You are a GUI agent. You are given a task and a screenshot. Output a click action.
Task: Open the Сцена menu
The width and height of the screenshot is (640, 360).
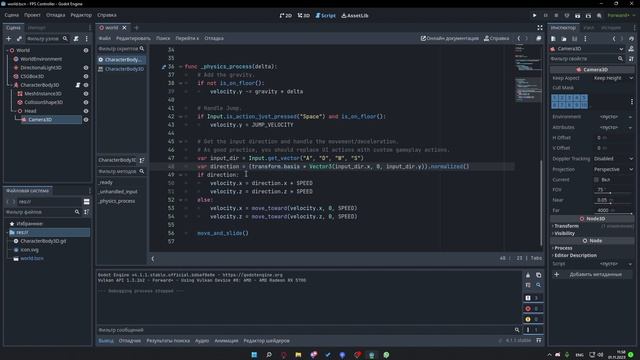(x=11, y=15)
